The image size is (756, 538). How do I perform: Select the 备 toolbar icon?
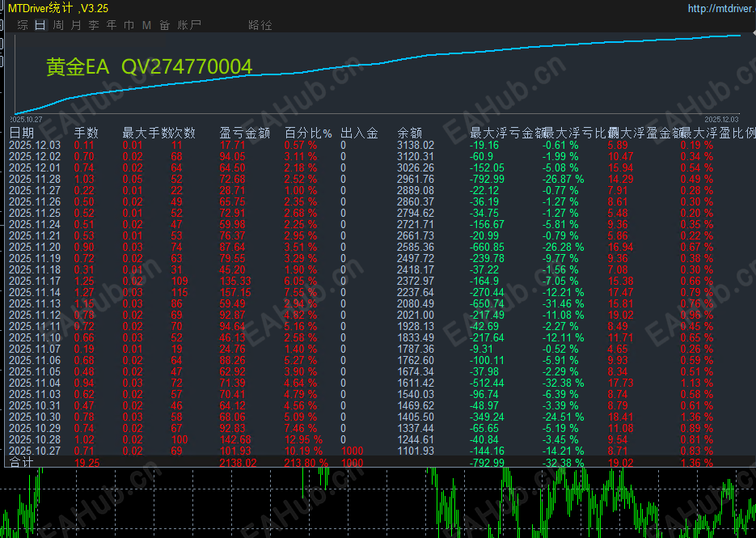pyautogui.click(x=163, y=25)
